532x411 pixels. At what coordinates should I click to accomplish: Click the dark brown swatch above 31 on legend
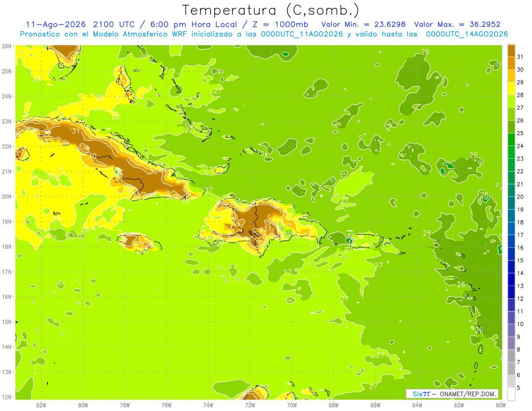click(512, 51)
